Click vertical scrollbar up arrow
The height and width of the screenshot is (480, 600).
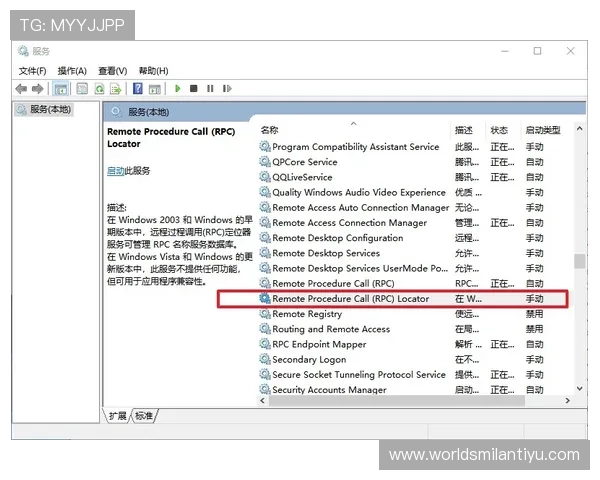(580, 129)
